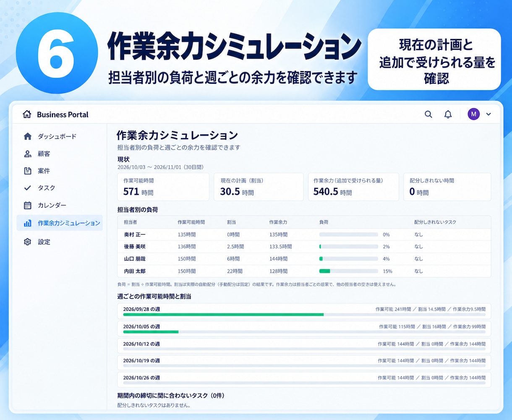
Task: Click the 2026/10/12 の週 label
Action: click(x=141, y=344)
